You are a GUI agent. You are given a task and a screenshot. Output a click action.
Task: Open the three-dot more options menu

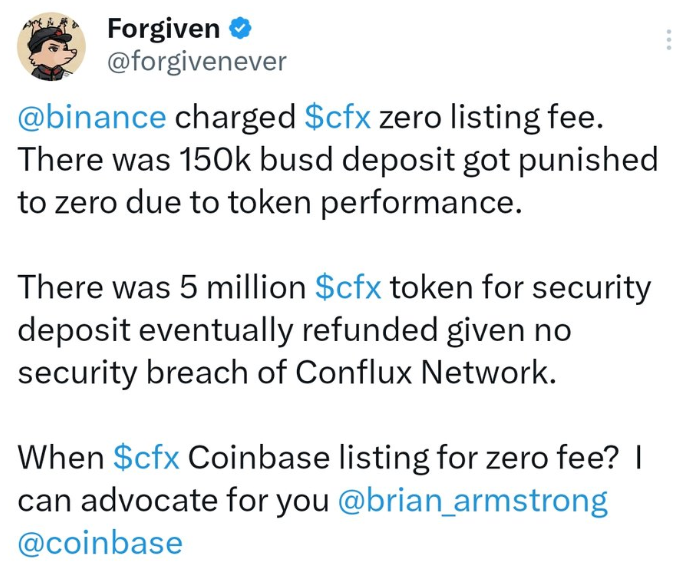click(x=668, y=40)
